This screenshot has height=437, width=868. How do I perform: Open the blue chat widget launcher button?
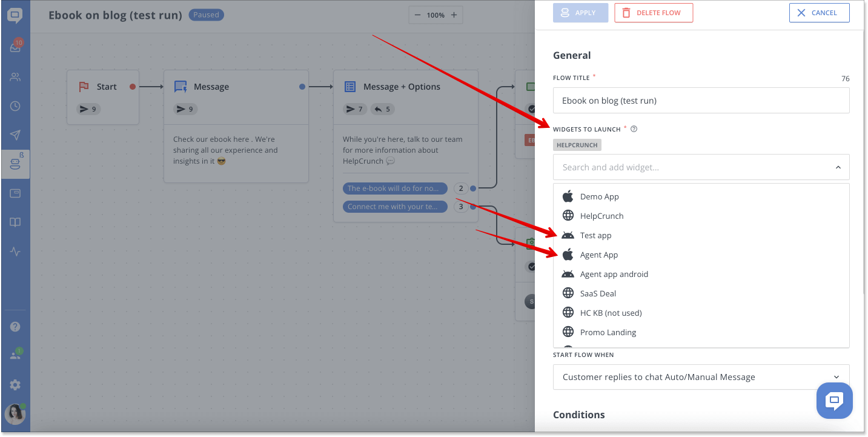point(835,400)
